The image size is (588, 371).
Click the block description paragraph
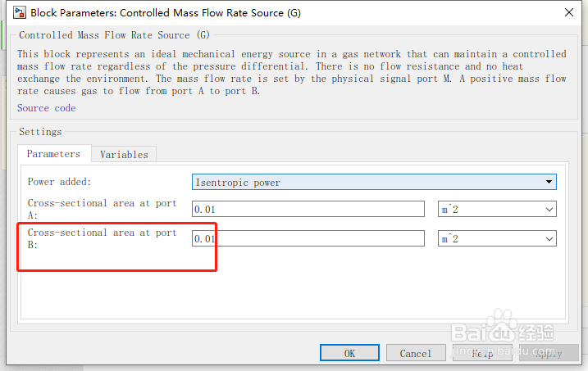[292, 72]
